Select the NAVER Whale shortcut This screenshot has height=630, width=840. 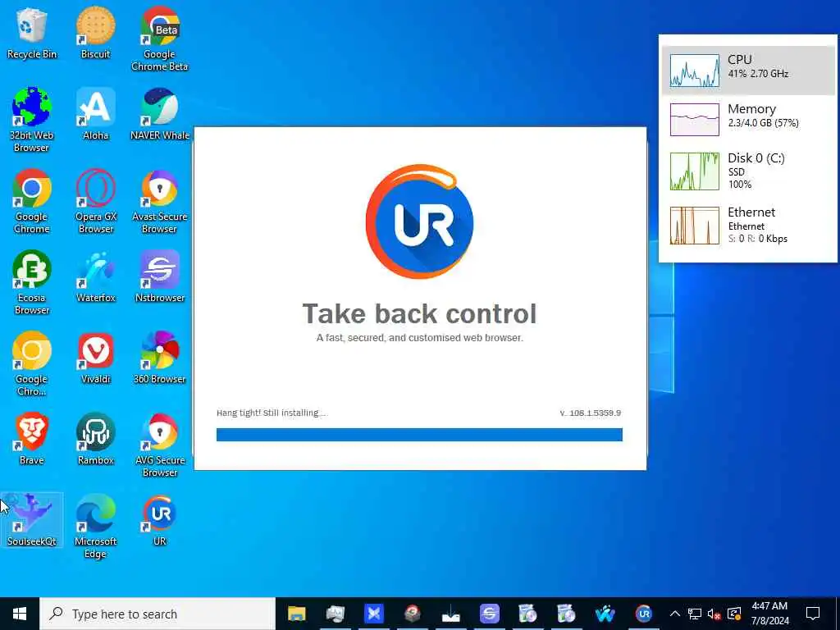coord(160,115)
